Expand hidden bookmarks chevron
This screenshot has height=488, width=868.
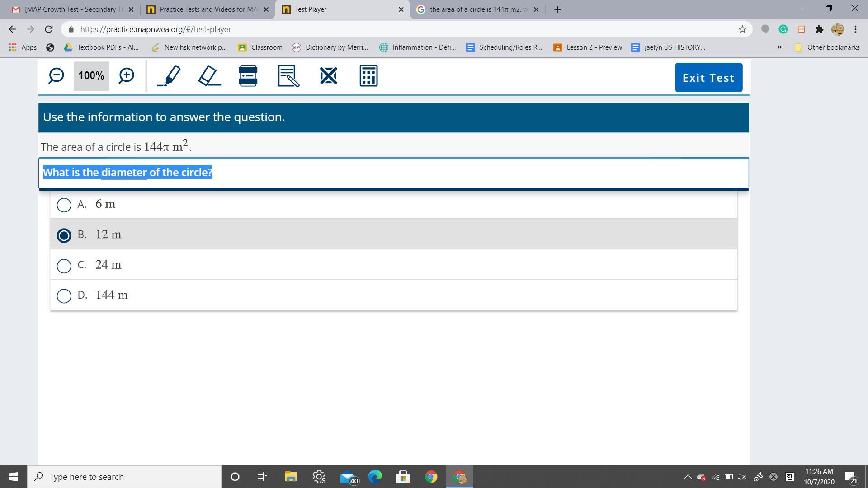[x=779, y=47]
